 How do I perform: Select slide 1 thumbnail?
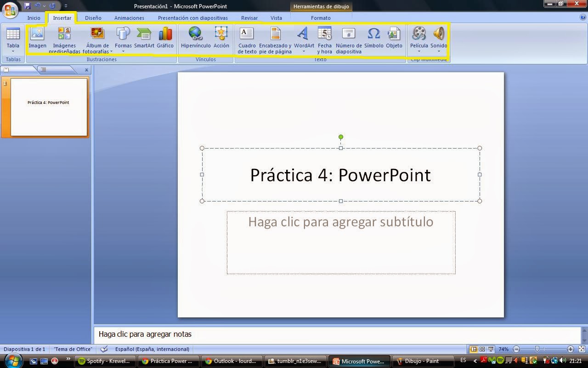click(x=49, y=107)
